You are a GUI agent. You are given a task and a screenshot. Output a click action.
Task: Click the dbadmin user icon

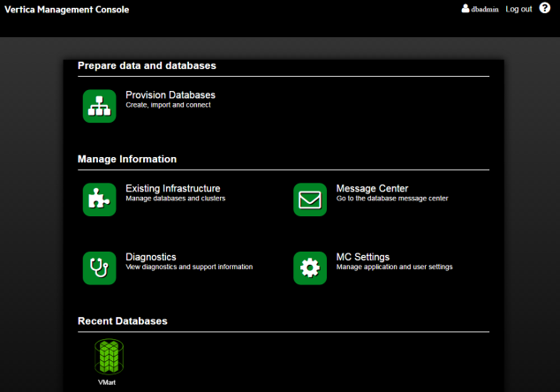click(465, 8)
